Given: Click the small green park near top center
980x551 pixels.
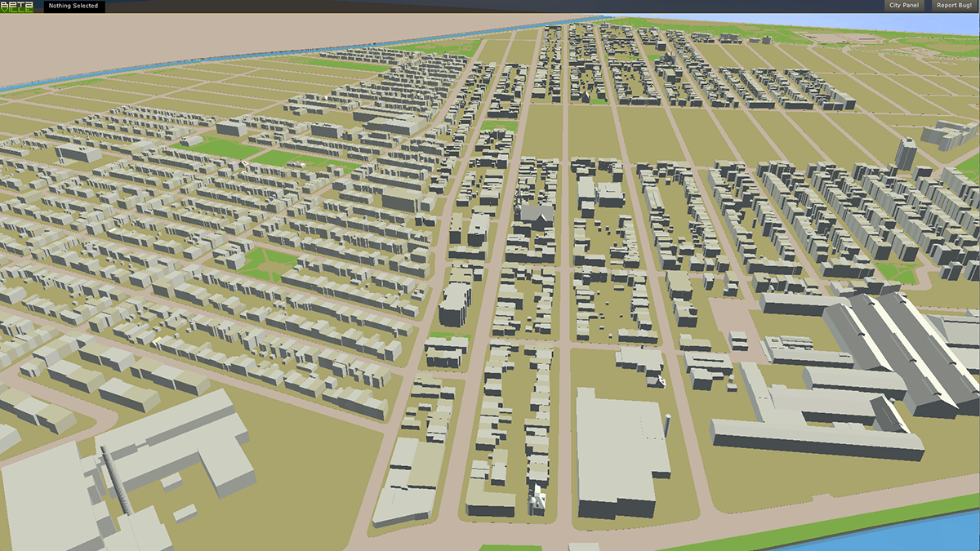Looking at the screenshot, I should (x=498, y=126).
